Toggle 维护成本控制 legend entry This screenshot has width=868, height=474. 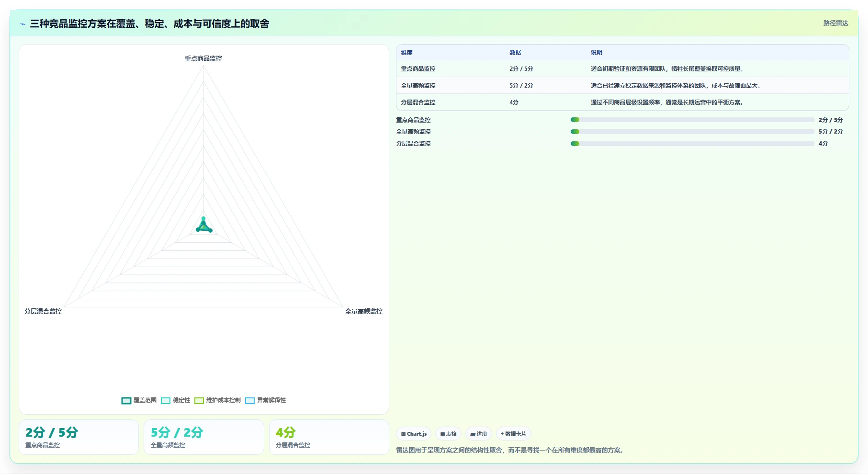pyautogui.click(x=217, y=400)
